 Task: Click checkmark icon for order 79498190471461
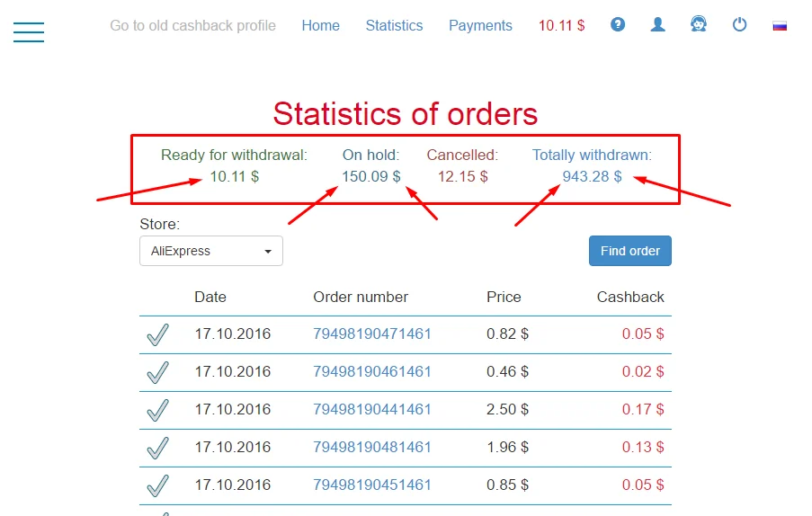pos(158,334)
